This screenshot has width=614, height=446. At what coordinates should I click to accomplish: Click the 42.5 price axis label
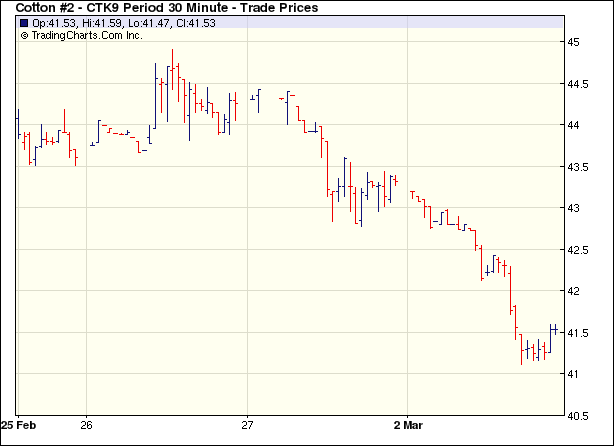click(x=579, y=250)
